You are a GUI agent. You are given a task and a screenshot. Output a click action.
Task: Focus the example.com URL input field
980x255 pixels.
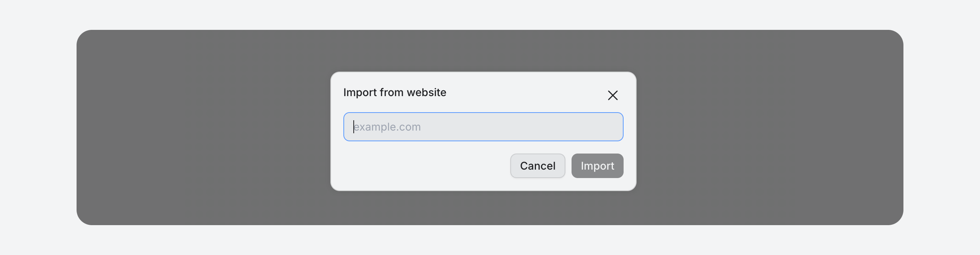(x=483, y=127)
